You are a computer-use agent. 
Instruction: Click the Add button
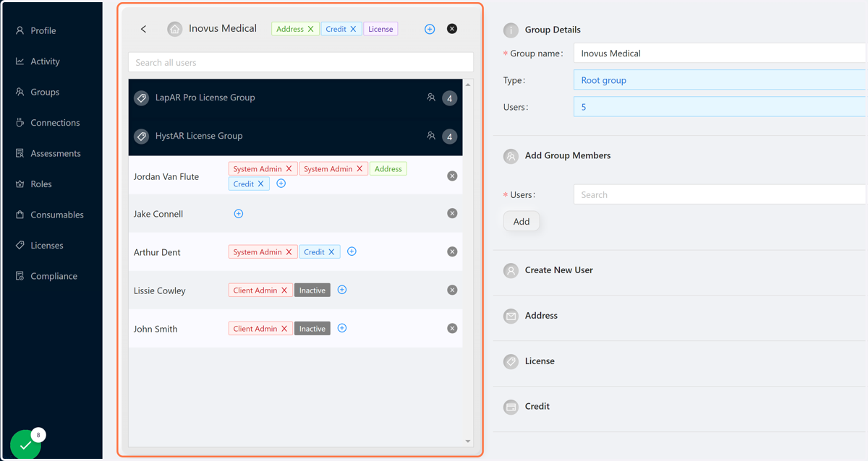coord(522,222)
